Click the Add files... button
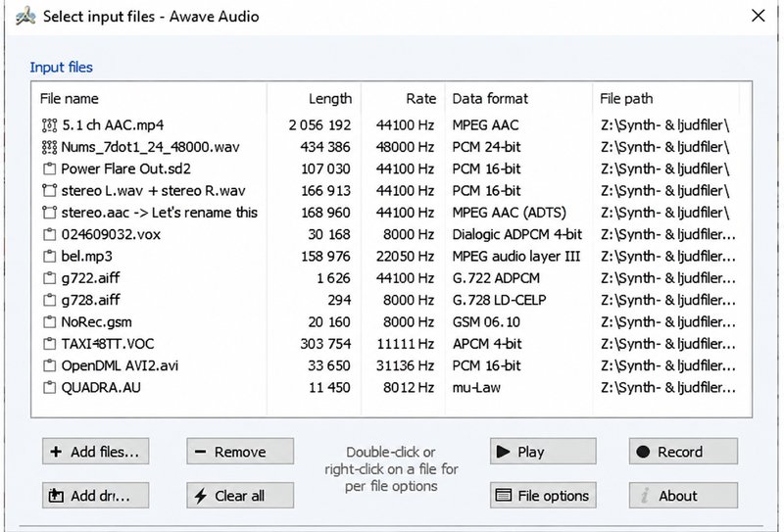This screenshot has height=532, width=784. click(x=95, y=452)
